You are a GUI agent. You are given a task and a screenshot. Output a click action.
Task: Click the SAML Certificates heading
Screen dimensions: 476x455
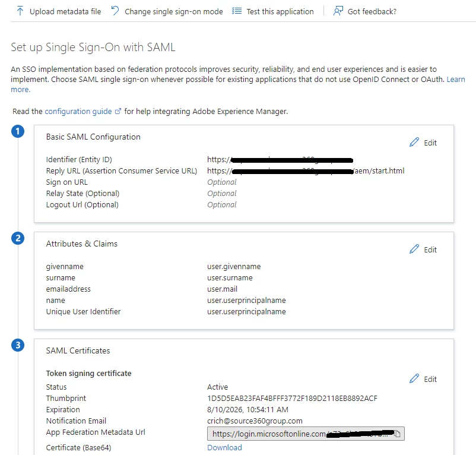[x=78, y=350]
